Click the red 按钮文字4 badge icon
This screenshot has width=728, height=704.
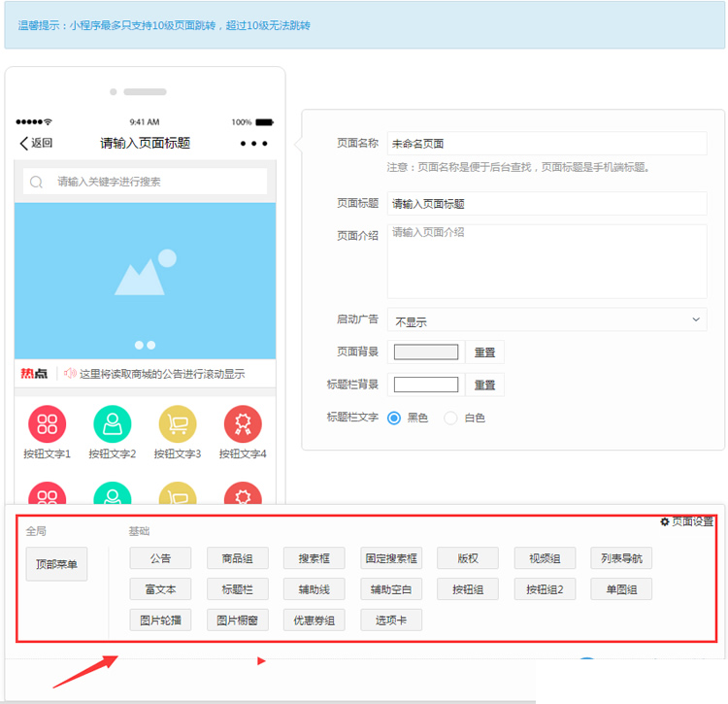coord(243,424)
